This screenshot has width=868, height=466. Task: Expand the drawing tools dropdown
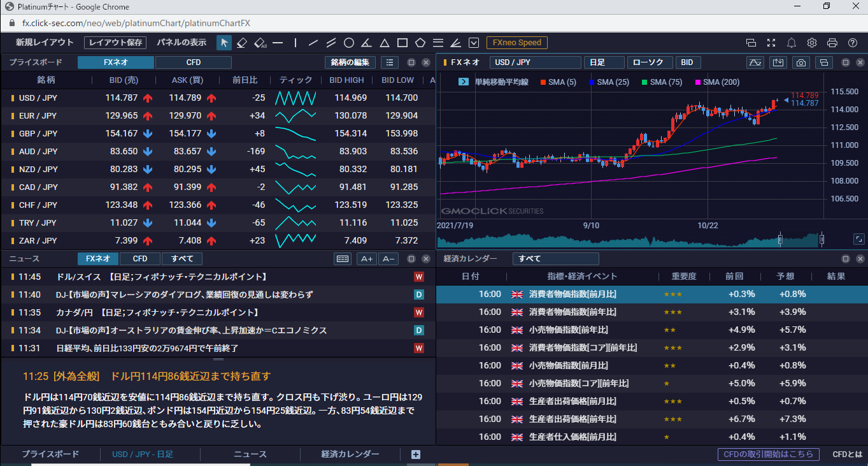pyautogui.click(x=474, y=43)
